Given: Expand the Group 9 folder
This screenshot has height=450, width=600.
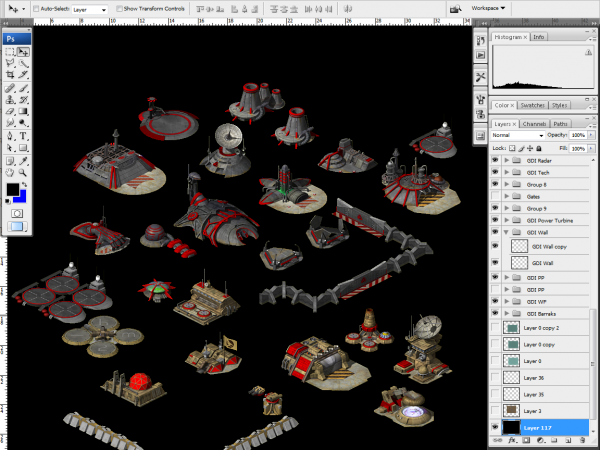Looking at the screenshot, I should pyautogui.click(x=507, y=208).
